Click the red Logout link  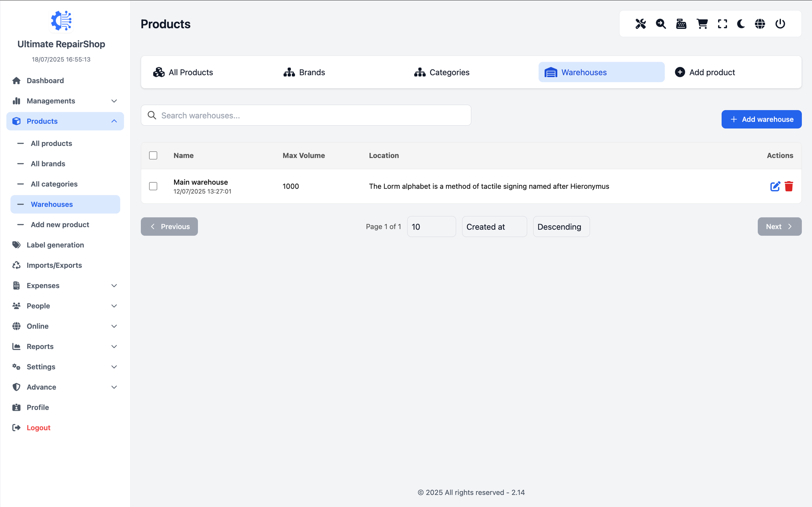point(38,428)
